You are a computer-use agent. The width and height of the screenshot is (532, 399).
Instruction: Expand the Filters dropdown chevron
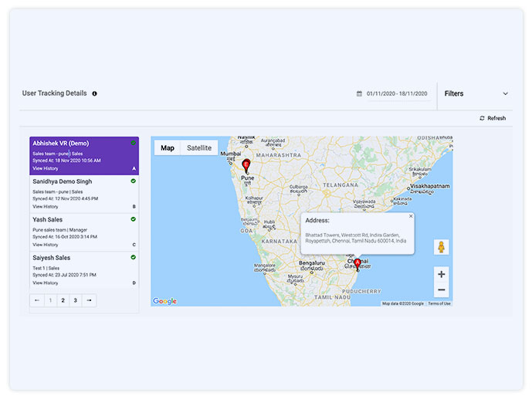click(x=505, y=93)
